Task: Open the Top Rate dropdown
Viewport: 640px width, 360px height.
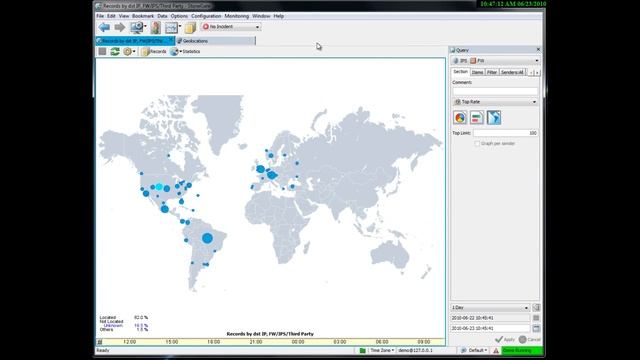Action: pyautogui.click(x=495, y=102)
